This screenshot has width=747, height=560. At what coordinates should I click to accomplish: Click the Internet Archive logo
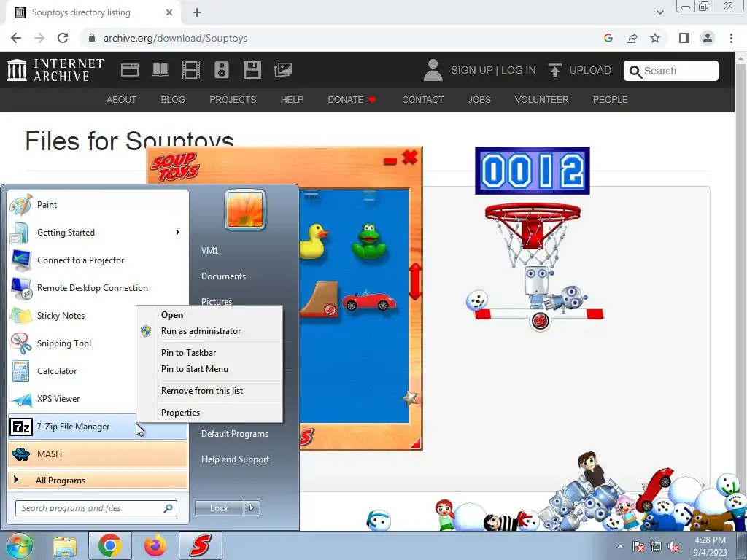[x=55, y=70]
